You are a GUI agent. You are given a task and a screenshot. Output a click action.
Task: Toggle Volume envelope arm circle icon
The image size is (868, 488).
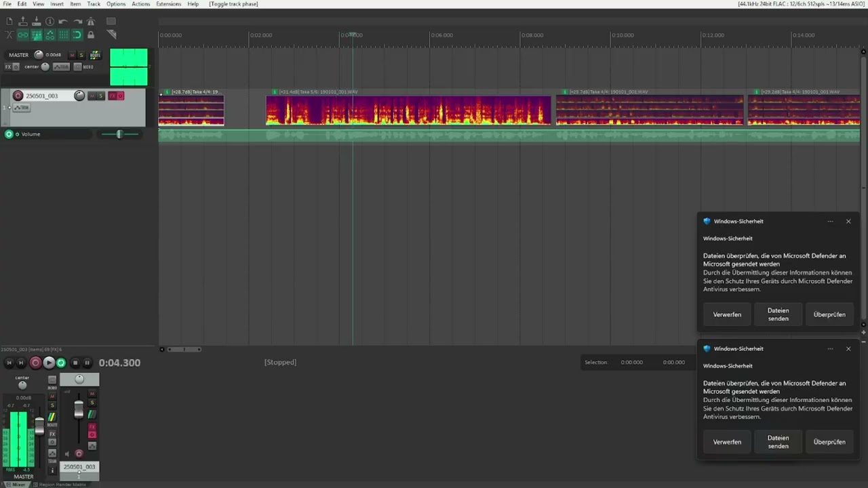(9, 134)
